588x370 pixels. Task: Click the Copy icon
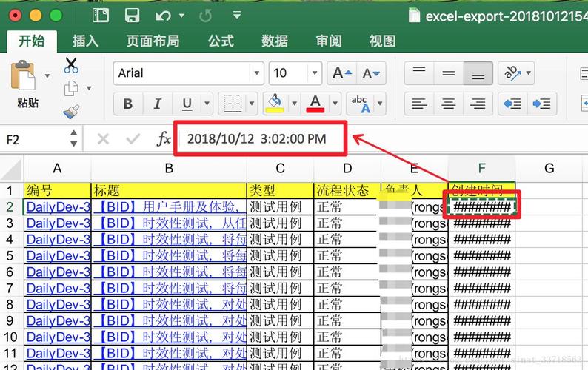[x=71, y=89]
